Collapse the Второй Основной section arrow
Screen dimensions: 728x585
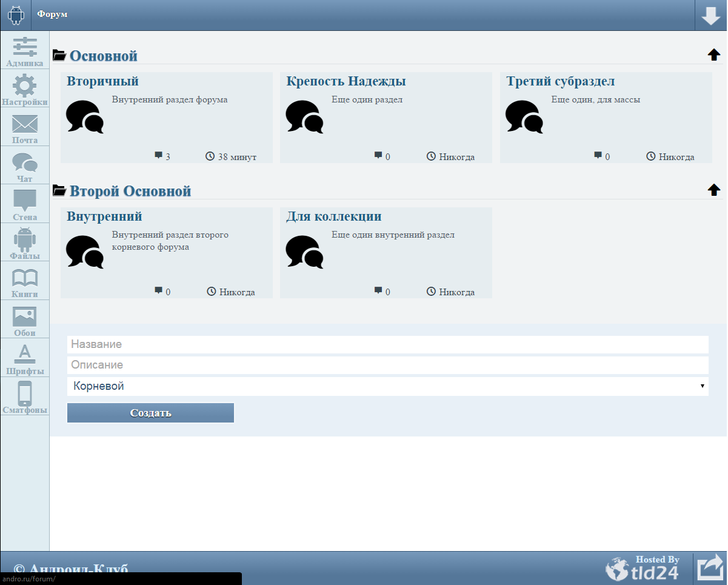(x=713, y=190)
